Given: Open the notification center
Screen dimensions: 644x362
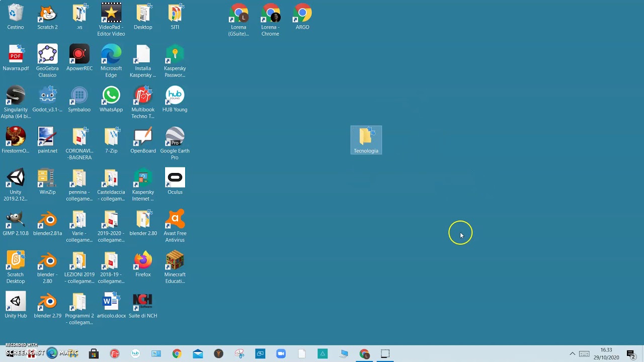Looking at the screenshot, I should click(x=630, y=354).
